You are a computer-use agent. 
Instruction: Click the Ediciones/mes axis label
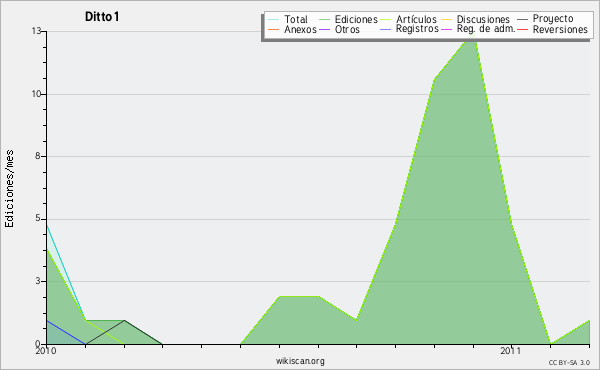[9, 189]
